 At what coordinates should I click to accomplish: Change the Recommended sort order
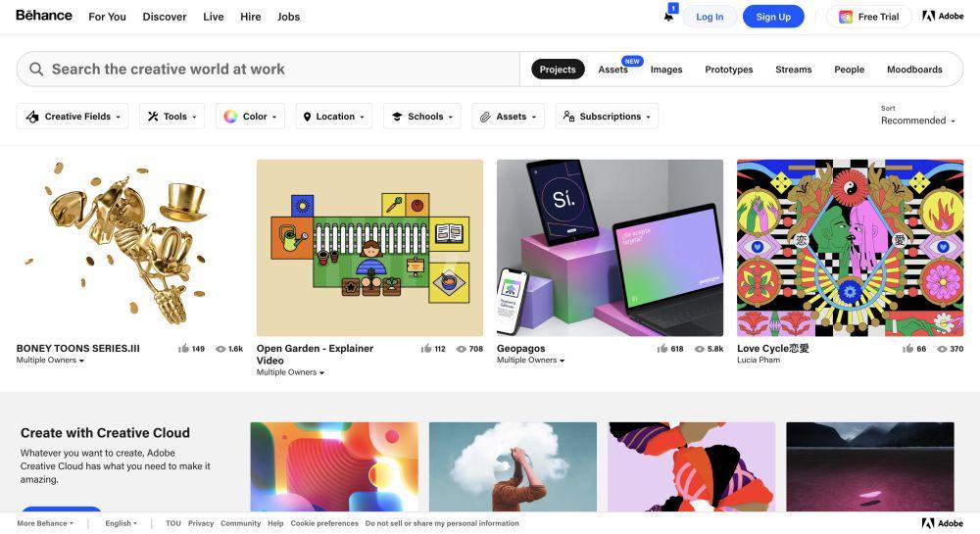(917, 121)
